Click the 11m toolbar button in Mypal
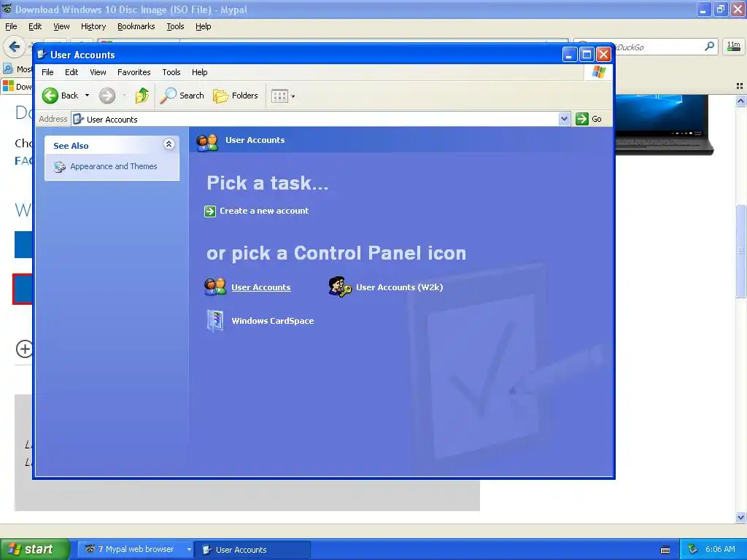747x560 pixels. 734,46
